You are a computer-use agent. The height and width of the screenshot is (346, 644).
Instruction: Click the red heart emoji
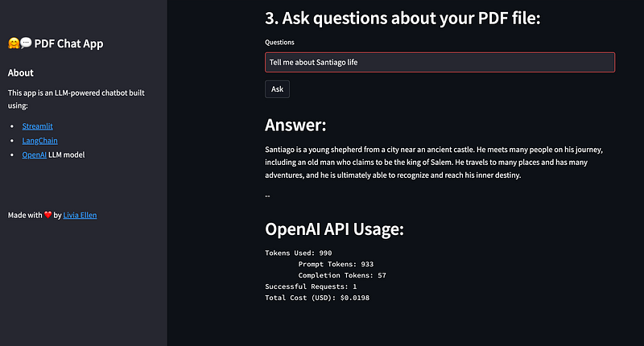(47, 215)
